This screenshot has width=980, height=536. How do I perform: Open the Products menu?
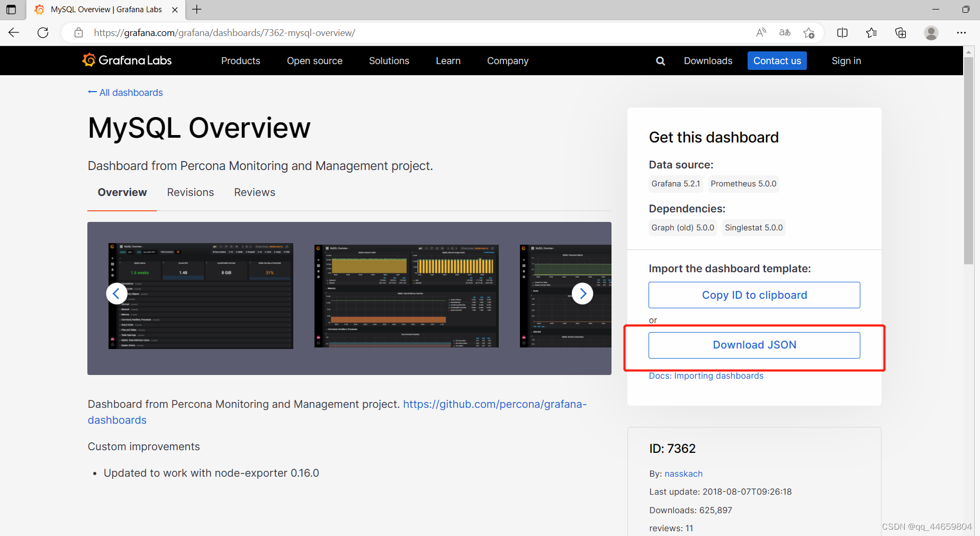[241, 61]
